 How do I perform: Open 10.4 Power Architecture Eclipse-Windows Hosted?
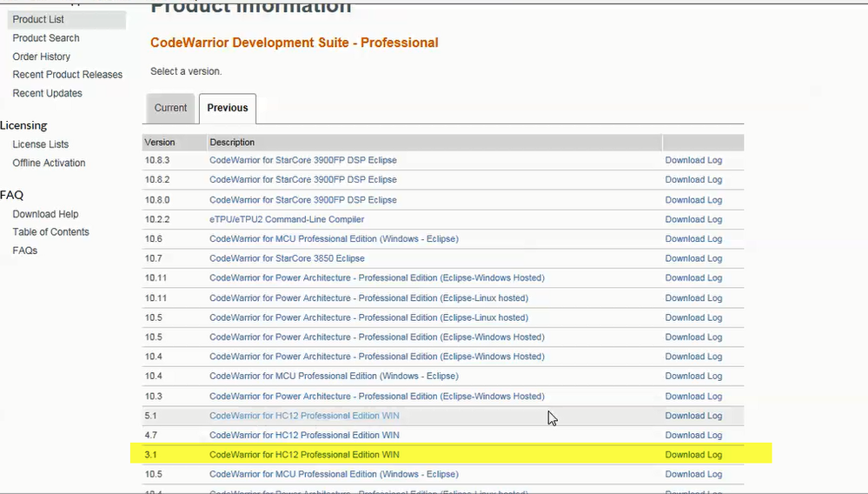tap(377, 356)
